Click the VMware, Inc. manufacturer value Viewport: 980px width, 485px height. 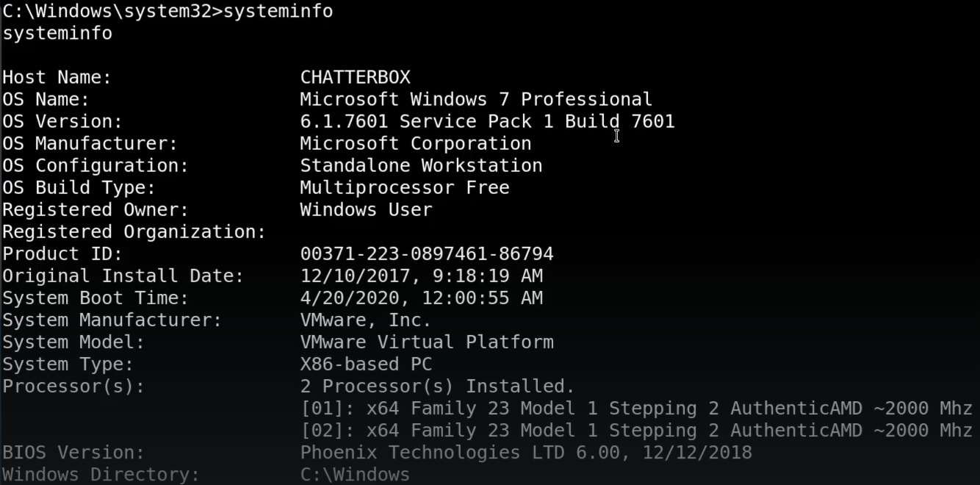click(365, 320)
